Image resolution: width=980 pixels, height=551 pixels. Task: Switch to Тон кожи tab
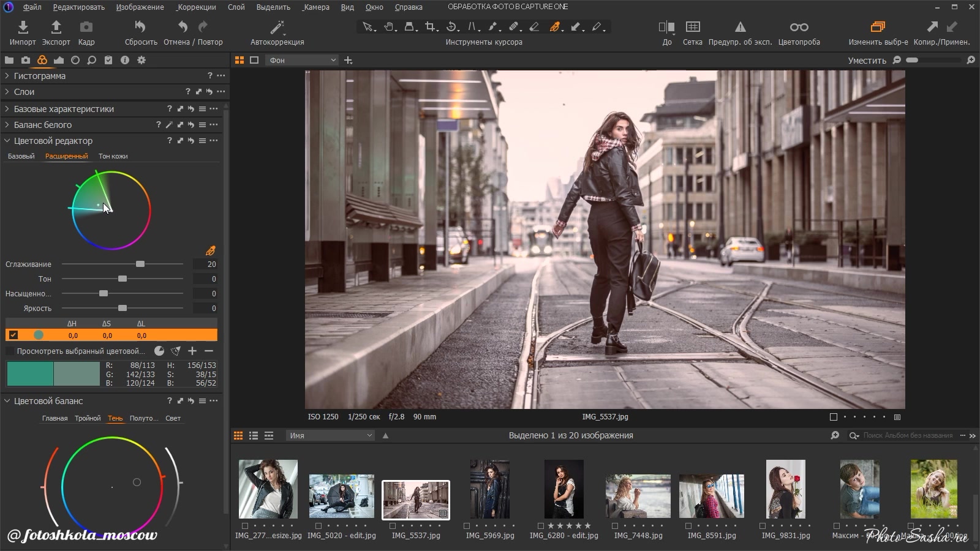(x=113, y=156)
